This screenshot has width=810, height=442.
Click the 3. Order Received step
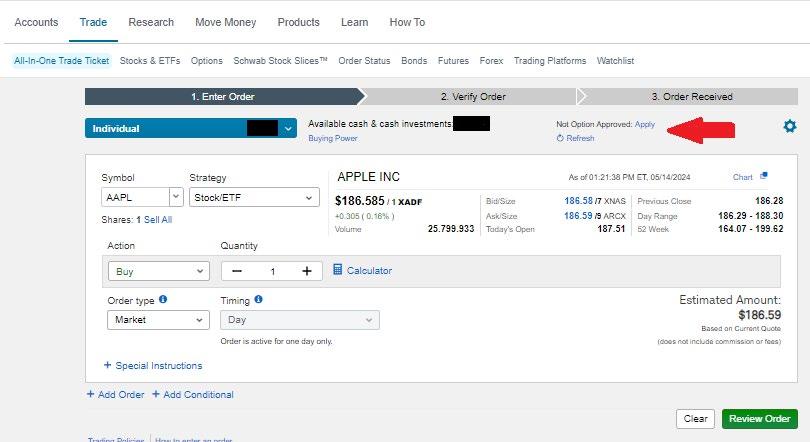tap(692, 97)
